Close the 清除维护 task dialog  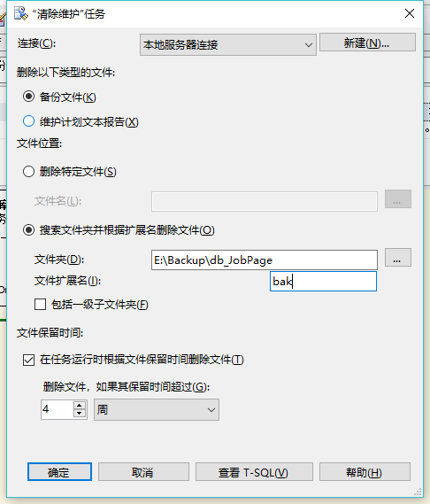tap(410, 13)
